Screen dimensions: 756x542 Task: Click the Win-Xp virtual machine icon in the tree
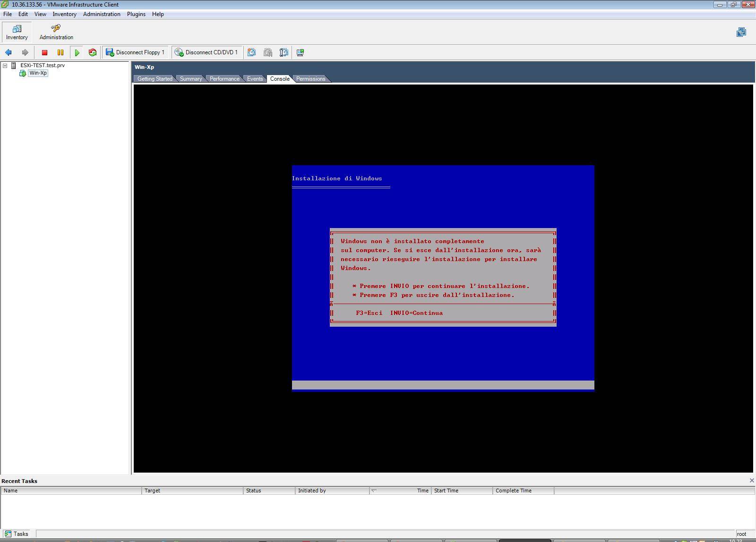pyautogui.click(x=23, y=73)
